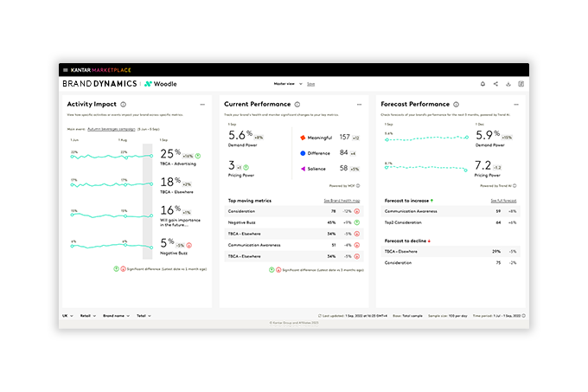This screenshot has width=588, height=392.
Task: Click the Autumn beverages campaign link
Action: coord(117,127)
